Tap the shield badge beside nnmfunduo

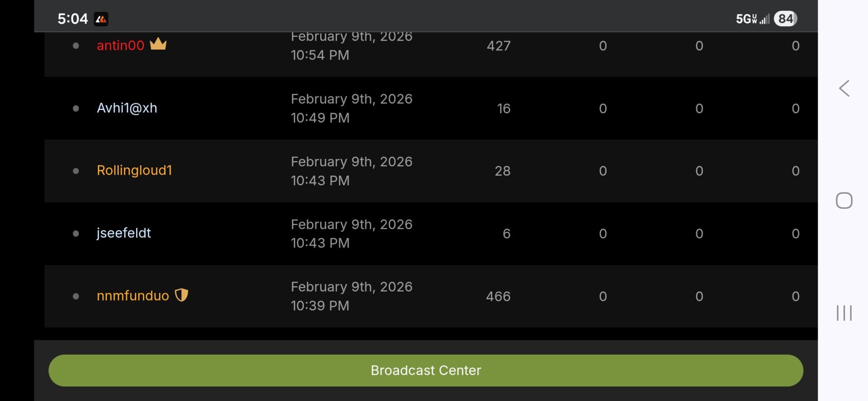click(181, 295)
